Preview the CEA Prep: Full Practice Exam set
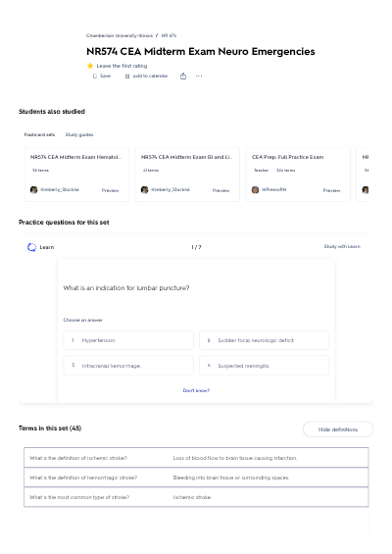This screenshot has height=554, width=392. 331,190
